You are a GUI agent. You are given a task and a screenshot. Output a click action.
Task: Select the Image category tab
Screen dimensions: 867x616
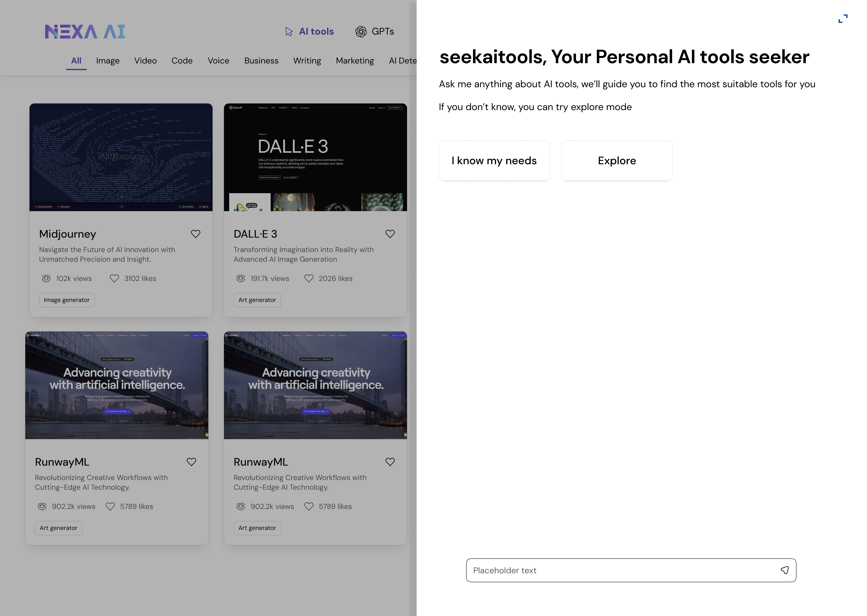click(x=108, y=61)
